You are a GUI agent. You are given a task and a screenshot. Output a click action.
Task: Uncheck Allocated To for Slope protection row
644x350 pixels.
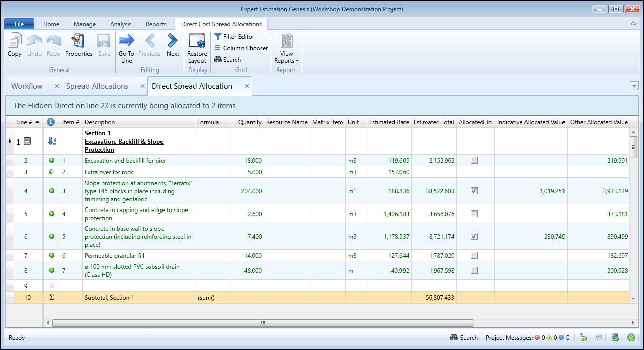(474, 191)
